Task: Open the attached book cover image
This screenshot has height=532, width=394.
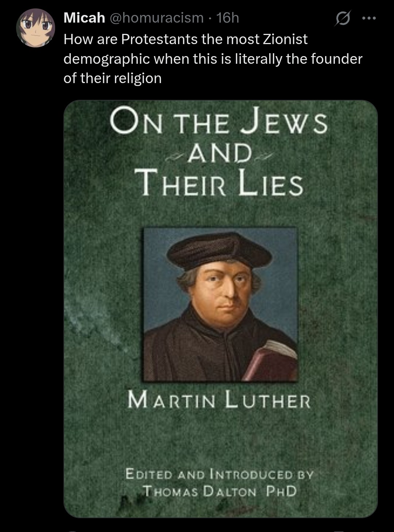Action: (221, 309)
